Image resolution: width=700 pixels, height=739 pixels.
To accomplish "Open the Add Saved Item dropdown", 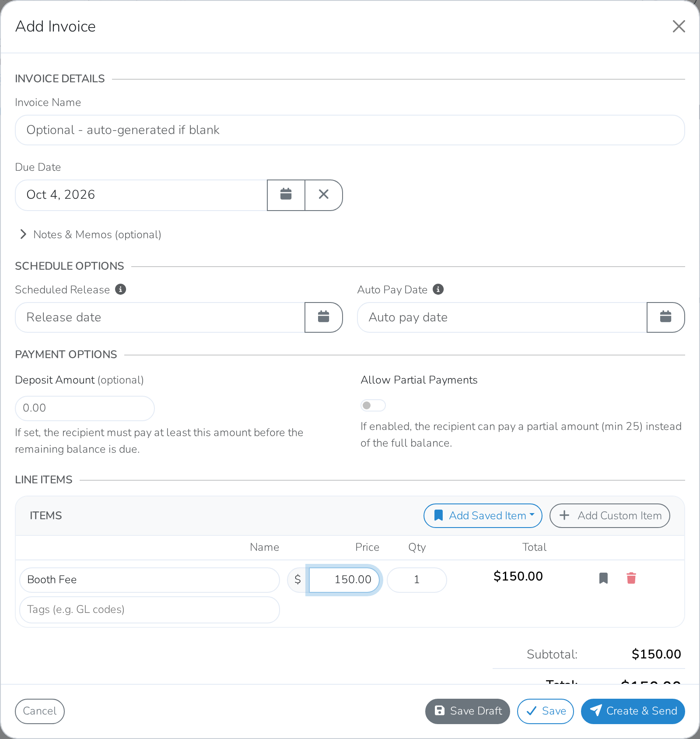I will (483, 516).
